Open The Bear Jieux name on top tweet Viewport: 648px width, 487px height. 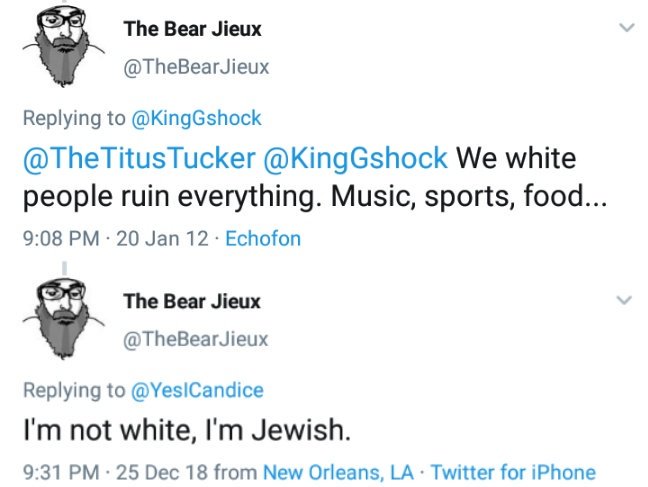(192, 28)
